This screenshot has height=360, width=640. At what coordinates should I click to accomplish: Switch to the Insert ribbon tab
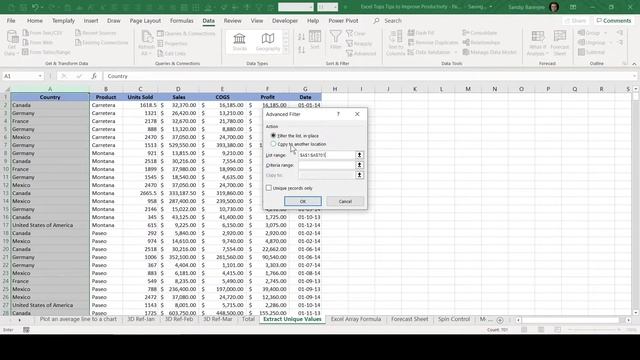point(91,20)
